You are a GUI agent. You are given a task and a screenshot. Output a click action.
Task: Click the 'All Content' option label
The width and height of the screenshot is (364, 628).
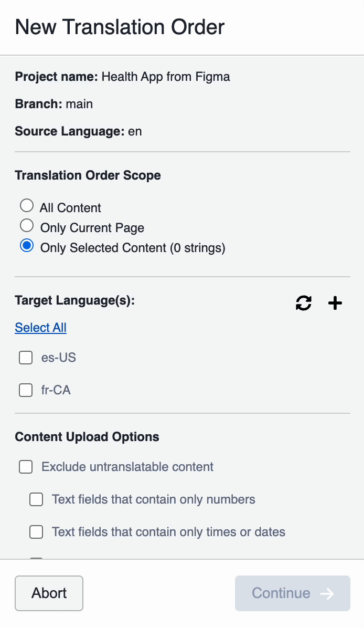(x=70, y=208)
